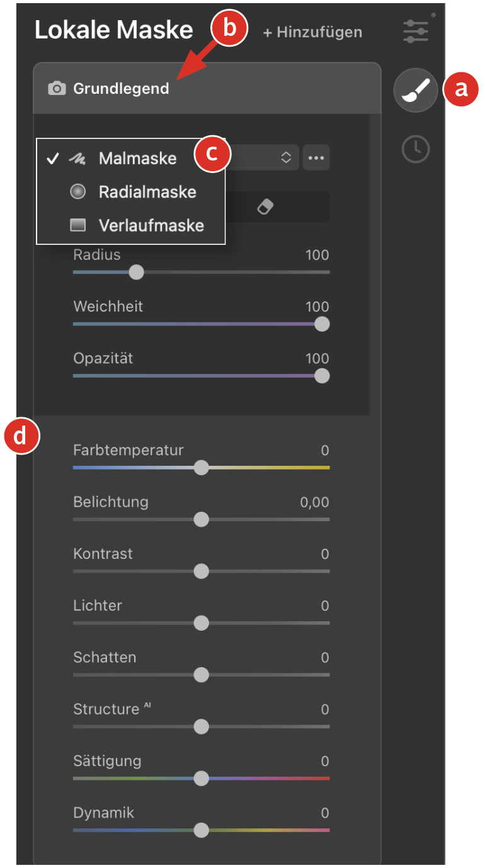Open the three-dots mask options menu

point(316,157)
